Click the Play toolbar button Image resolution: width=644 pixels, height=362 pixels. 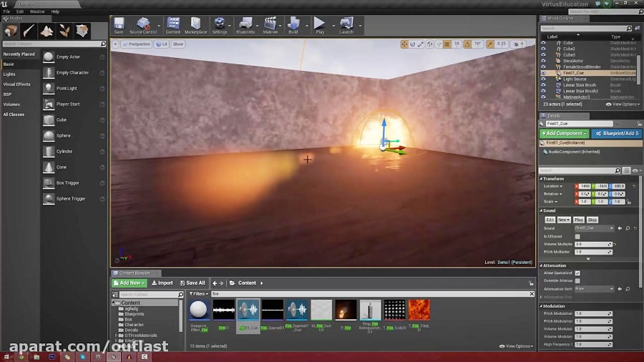(x=320, y=25)
